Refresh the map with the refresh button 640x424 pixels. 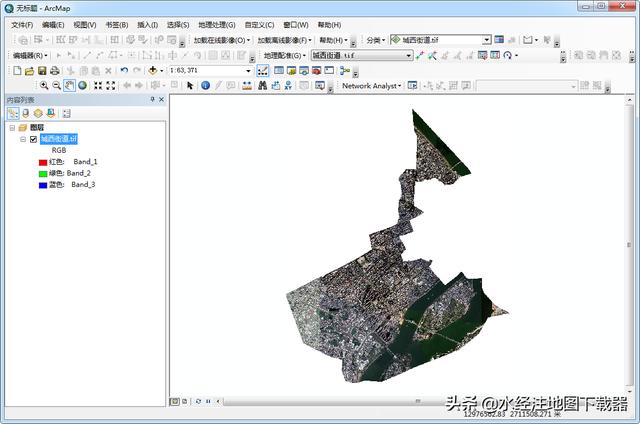pyautogui.click(x=198, y=401)
